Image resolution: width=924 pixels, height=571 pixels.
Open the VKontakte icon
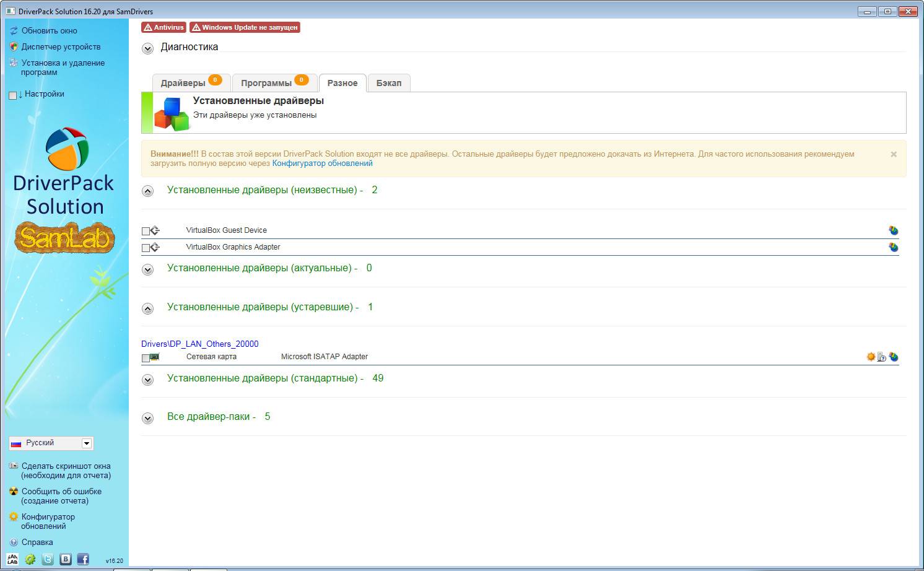[66, 559]
